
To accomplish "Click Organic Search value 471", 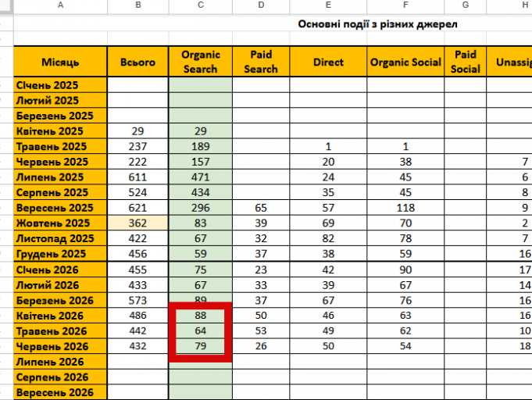I will click(201, 177).
